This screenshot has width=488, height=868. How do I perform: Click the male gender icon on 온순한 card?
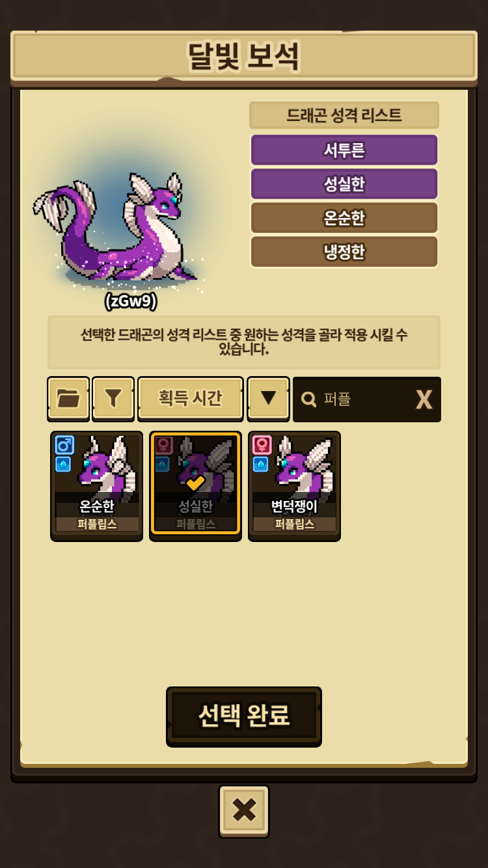64,445
